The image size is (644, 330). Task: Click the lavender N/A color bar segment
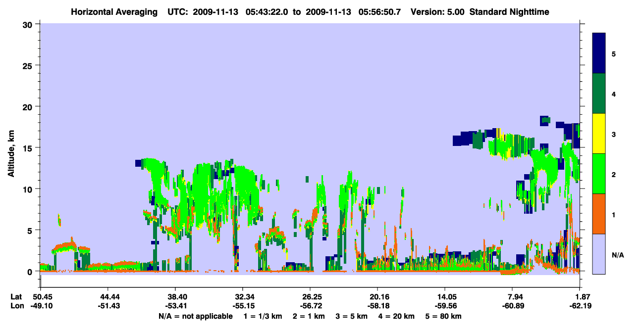point(599,254)
